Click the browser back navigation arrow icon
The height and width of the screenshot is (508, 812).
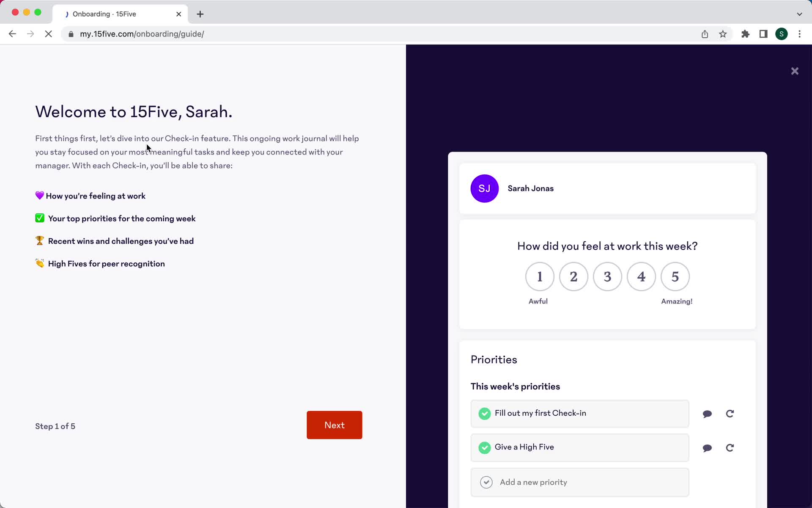[12, 33]
